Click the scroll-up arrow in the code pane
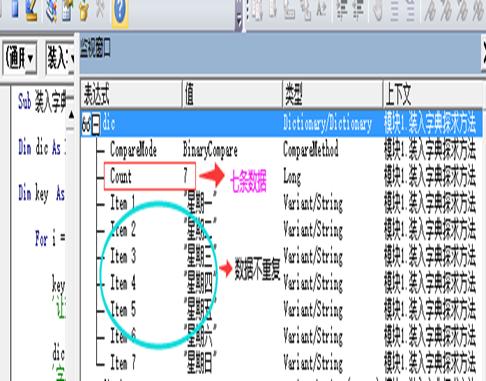This screenshot has width=486, height=381. click(71, 115)
